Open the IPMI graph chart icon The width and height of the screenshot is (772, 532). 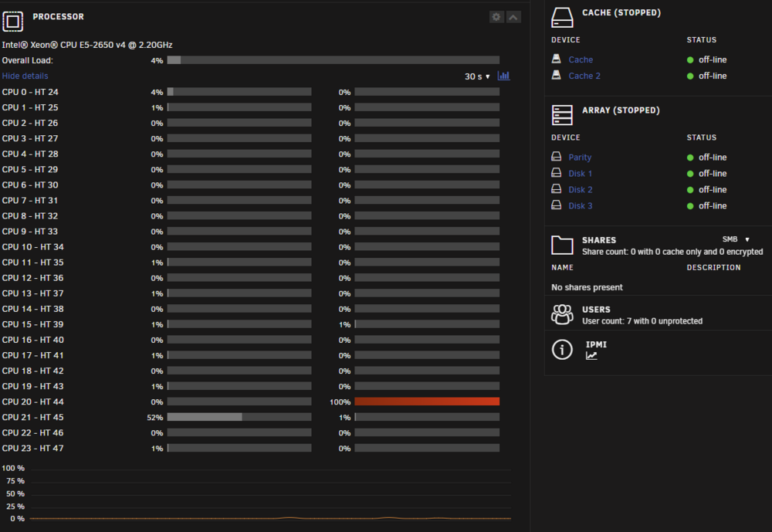pos(591,356)
